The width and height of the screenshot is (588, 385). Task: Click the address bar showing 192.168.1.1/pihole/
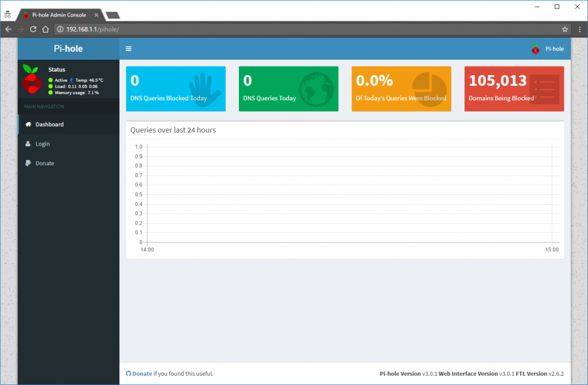(92, 29)
